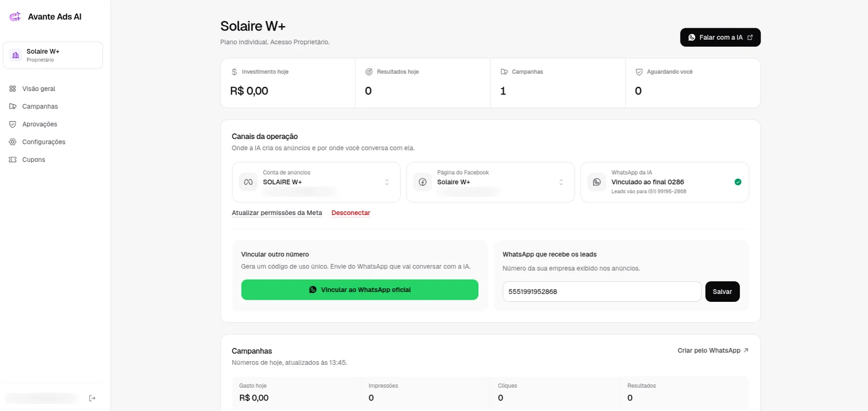Click the Cupons ticket icon
868x411 pixels.
pyautogui.click(x=12, y=160)
